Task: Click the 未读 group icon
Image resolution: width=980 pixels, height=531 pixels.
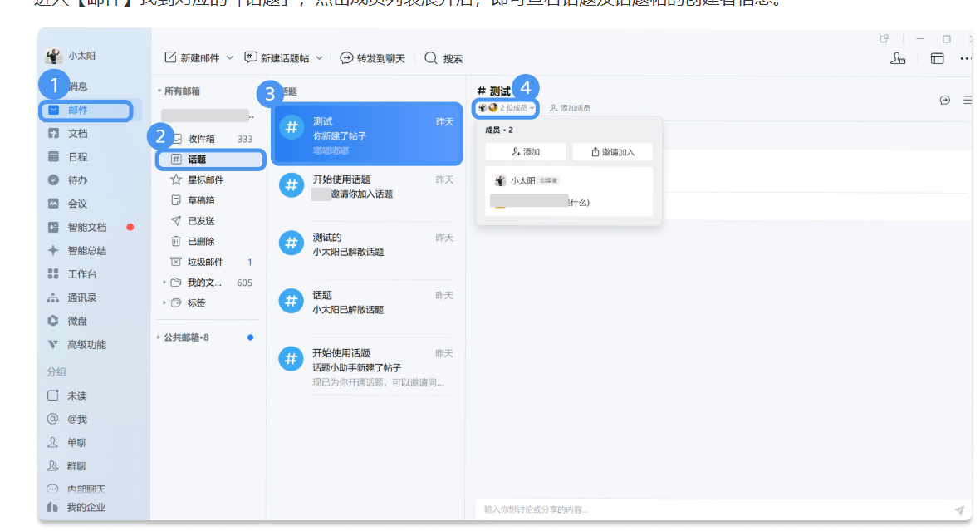Action: (x=53, y=396)
